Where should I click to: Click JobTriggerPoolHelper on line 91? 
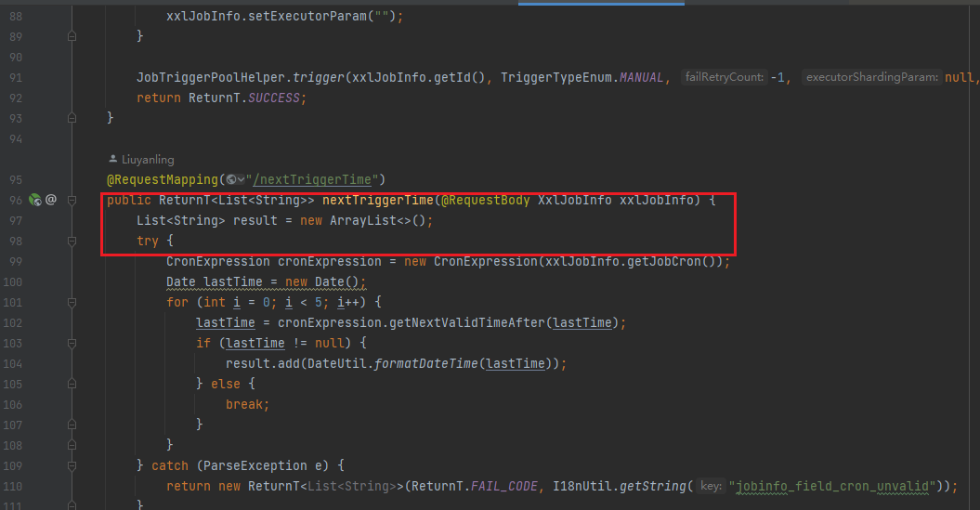point(211,77)
